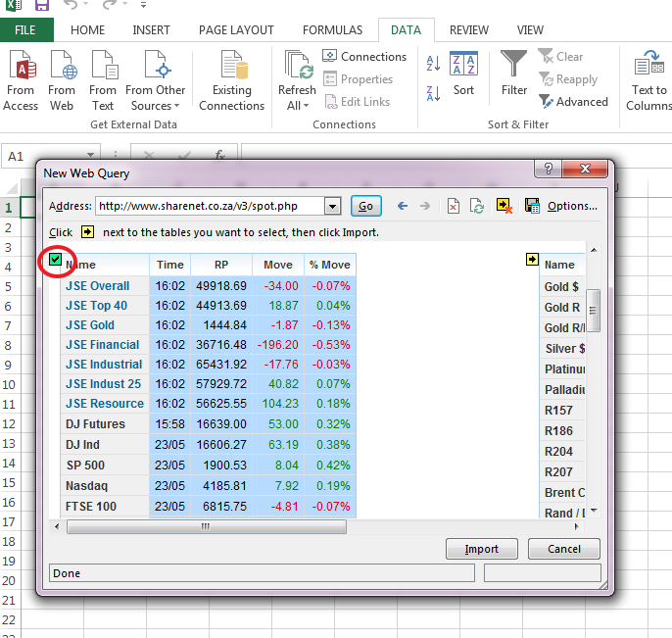Click the 'FTSE 100' row name
This screenshot has width=672, height=638.
click(x=91, y=507)
